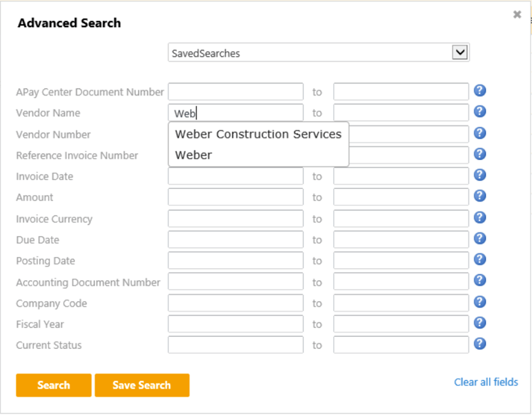Select Weber Construction Services suggestion
Viewport: 532px width, 415px height.
click(x=258, y=134)
